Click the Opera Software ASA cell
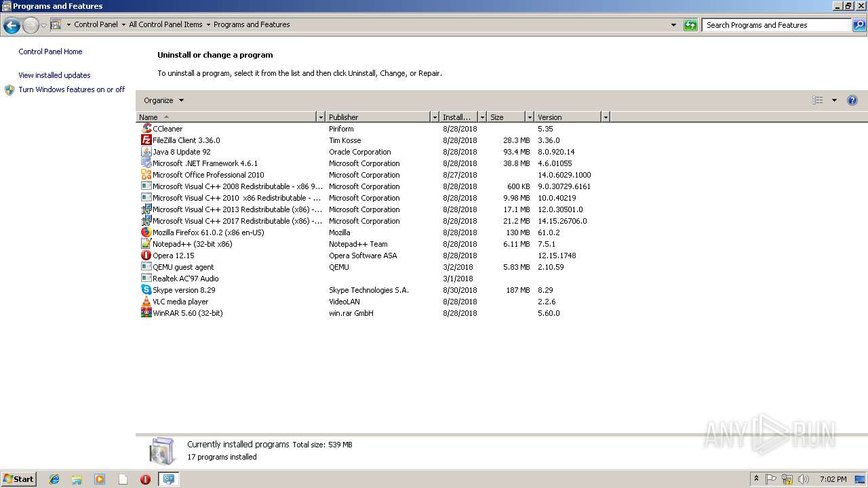Image resolution: width=868 pixels, height=488 pixels. coord(363,256)
